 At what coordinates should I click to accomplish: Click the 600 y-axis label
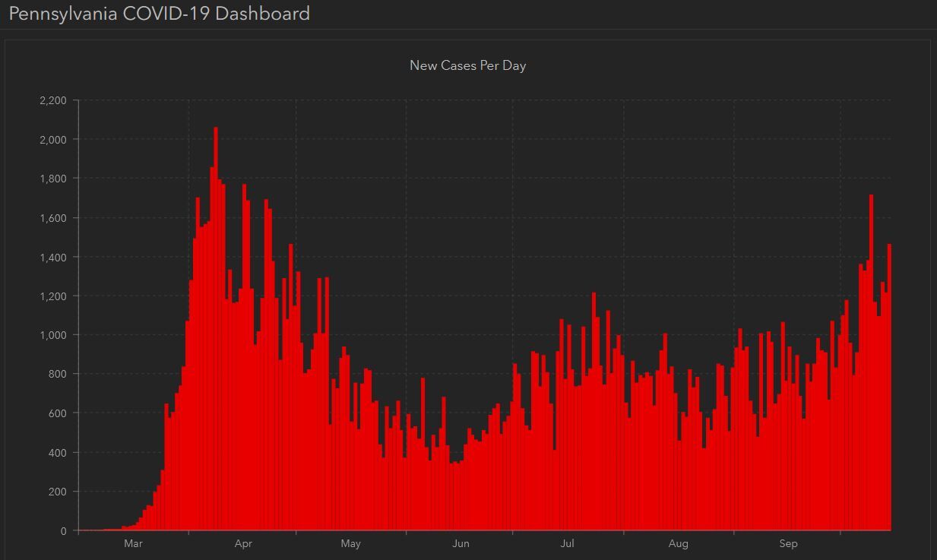(59, 413)
